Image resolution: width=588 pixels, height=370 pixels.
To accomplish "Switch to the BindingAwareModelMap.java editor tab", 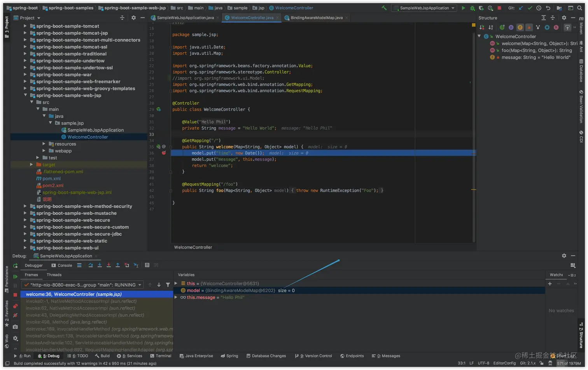I will [x=316, y=18].
